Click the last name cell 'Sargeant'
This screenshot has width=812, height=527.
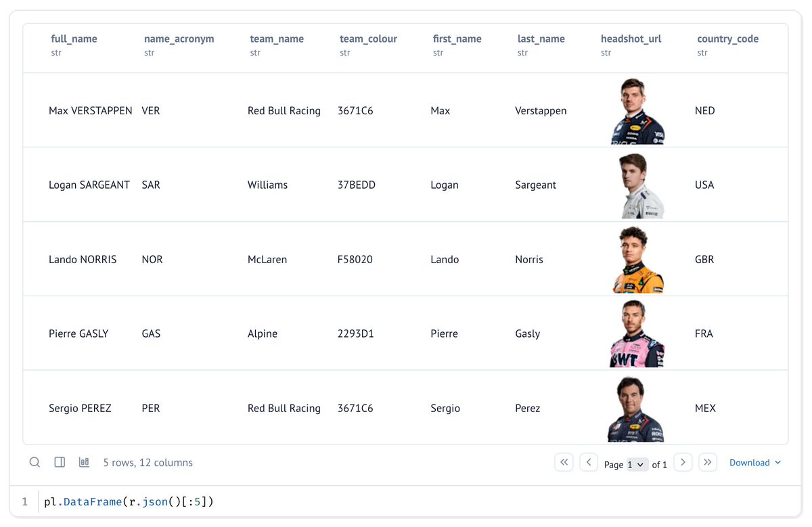pyautogui.click(x=536, y=185)
